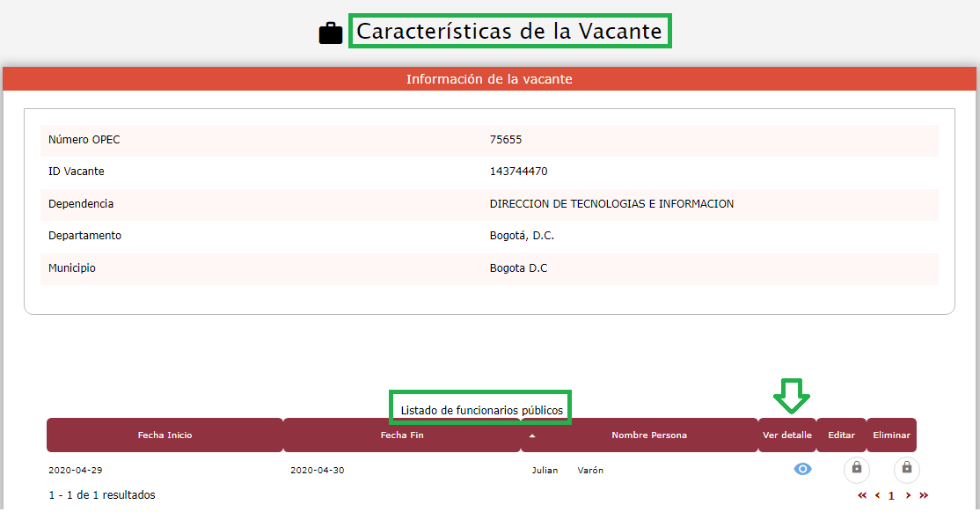Click the briefcase icon beside the page title

pos(331,33)
